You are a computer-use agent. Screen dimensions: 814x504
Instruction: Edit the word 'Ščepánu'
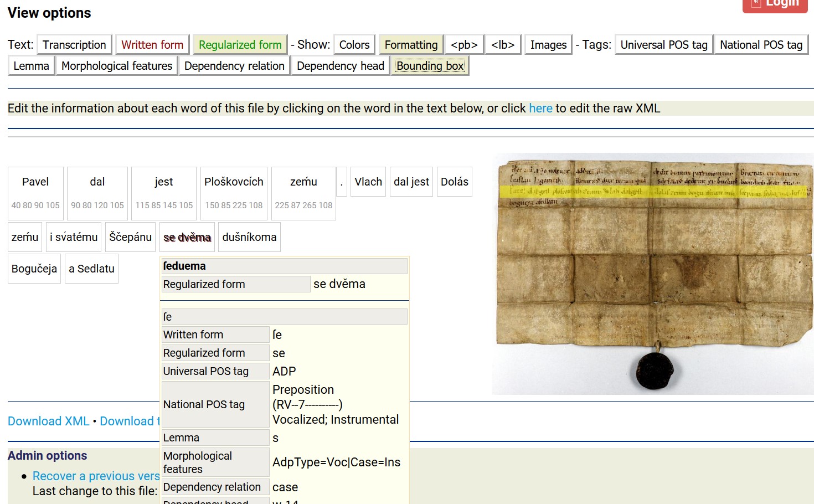[x=130, y=237]
